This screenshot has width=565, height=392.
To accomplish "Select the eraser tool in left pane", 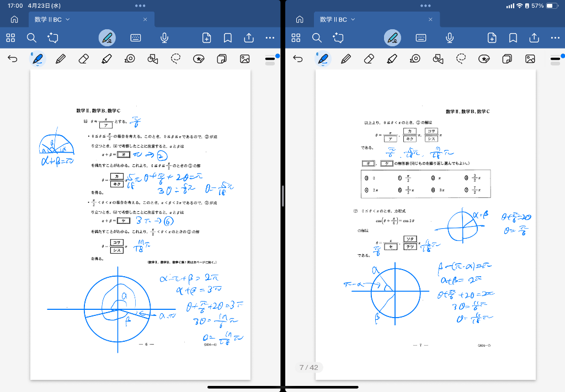I will [x=83, y=58].
